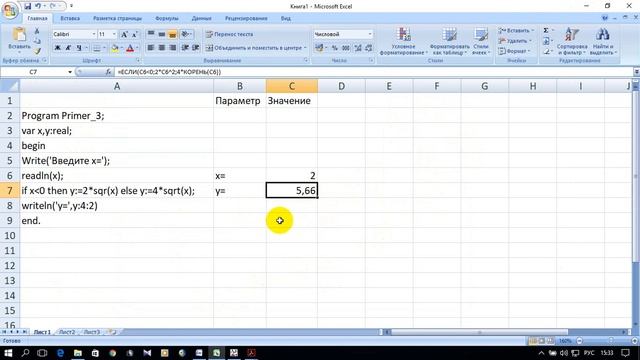Align text to the right

click(x=172, y=48)
